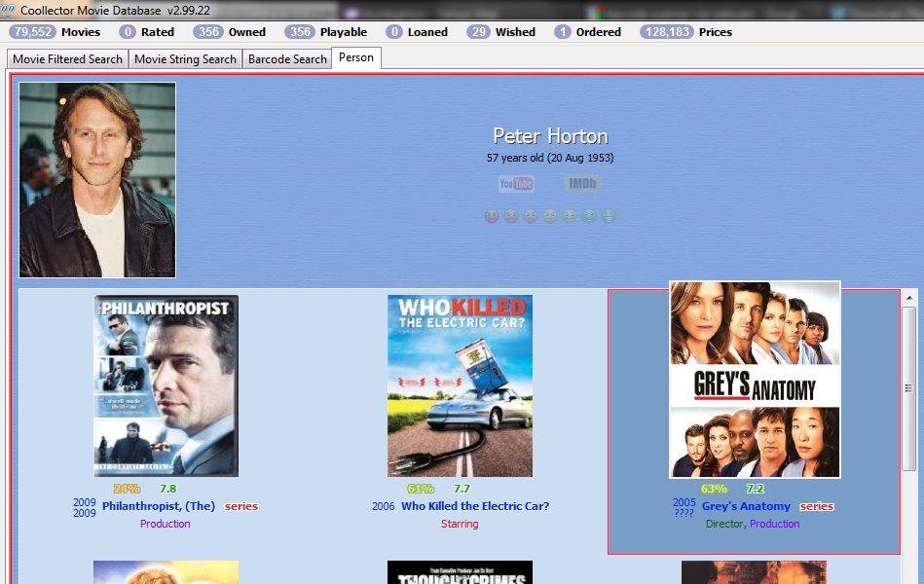Click the 2006 year beside Electric Car
924x584 pixels.
pyautogui.click(x=383, y=506)
